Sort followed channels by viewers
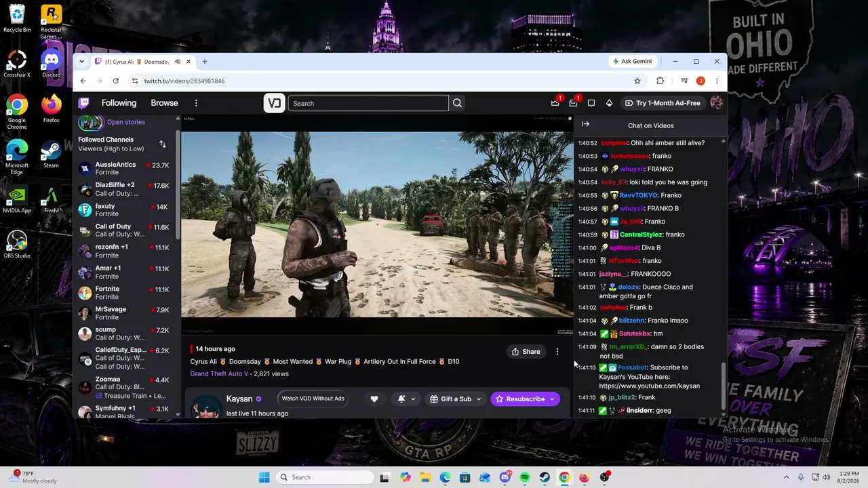This screenshot has width=868, height=488. click(163, 144)
